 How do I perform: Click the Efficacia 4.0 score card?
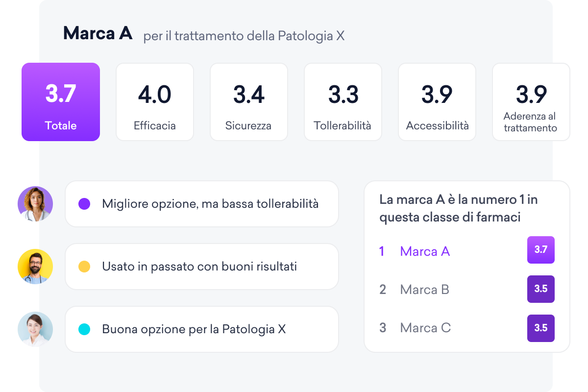[155, 101]
